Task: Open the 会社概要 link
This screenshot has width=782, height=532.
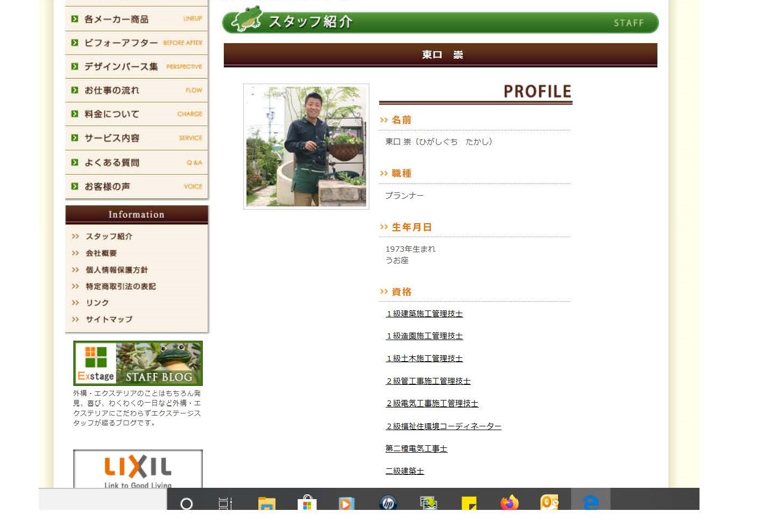Action: point(101,253)
